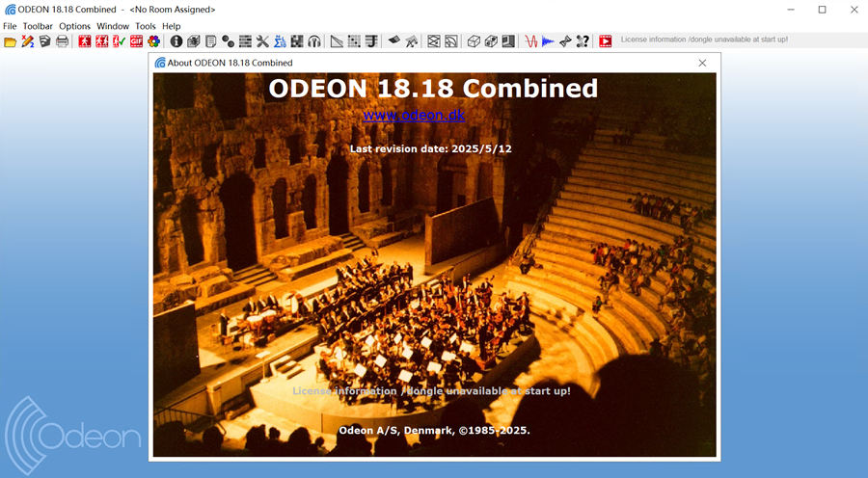Click the two black dots source-receiver icon
Viewport: 868px width, 478px height.
228,40
